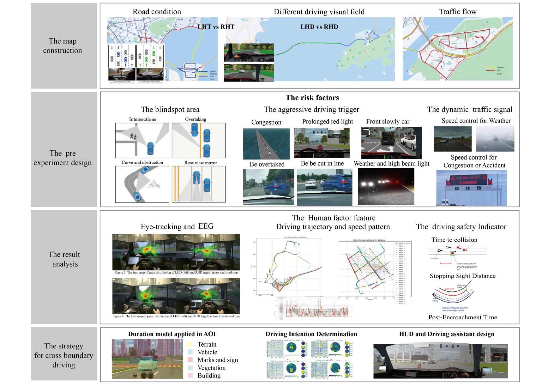Click 'Eye-tracking and EEG' heading

pos(177,226)
